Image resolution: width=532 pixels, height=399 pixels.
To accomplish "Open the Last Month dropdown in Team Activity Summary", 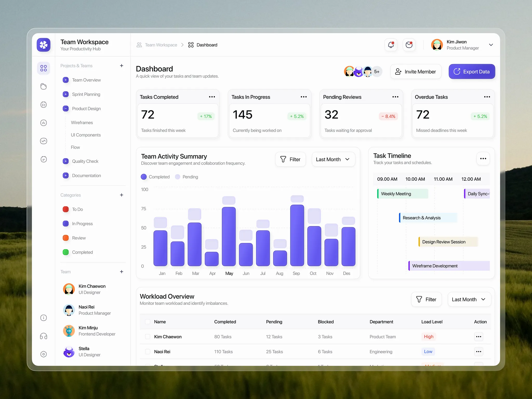I will coord(333,159).
